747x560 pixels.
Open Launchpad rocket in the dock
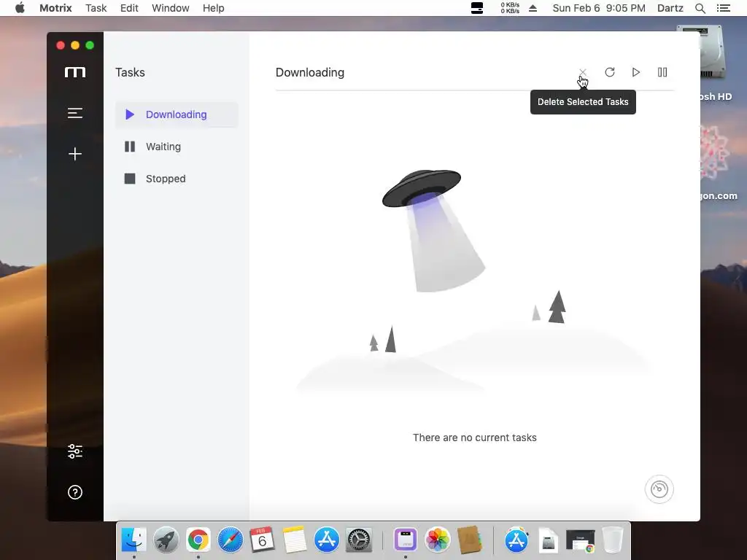pos(166,540)
